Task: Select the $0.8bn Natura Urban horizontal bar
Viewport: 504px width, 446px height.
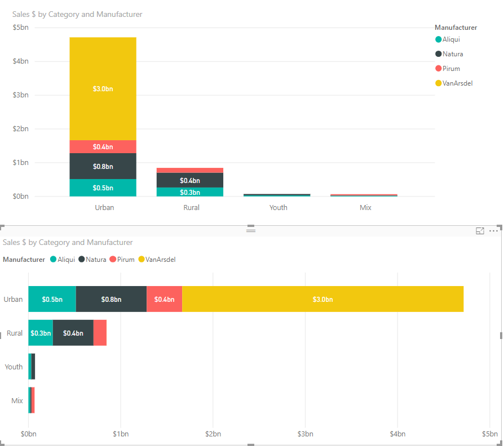Action: pos(111,299)
